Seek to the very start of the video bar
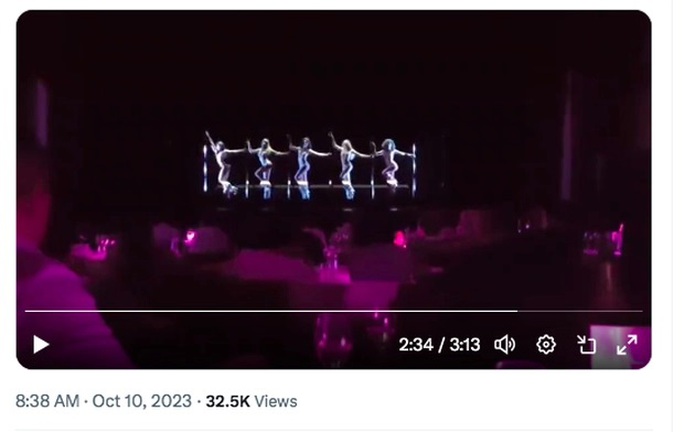Viewport: 684px width, 432px height. point(26,311)
